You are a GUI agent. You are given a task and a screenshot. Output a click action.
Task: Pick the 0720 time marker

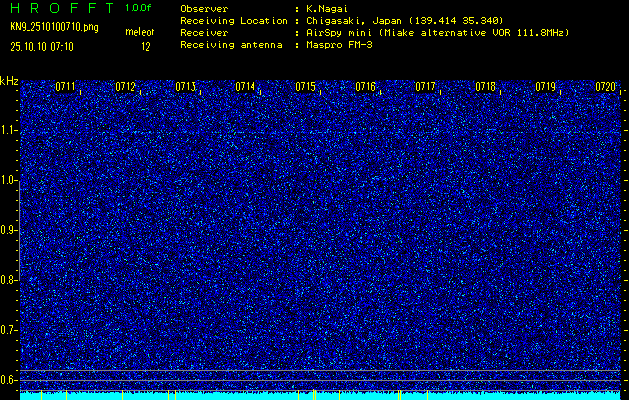(x=606, y=87)
